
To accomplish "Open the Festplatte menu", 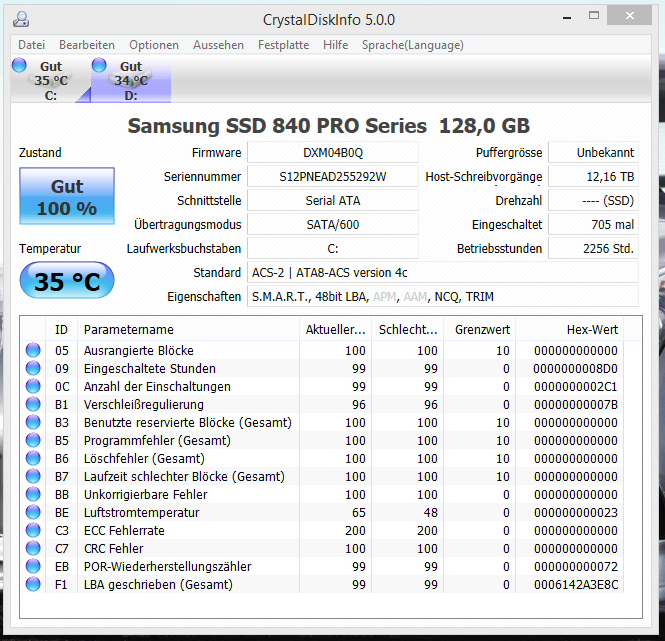I will coord(283,45).
